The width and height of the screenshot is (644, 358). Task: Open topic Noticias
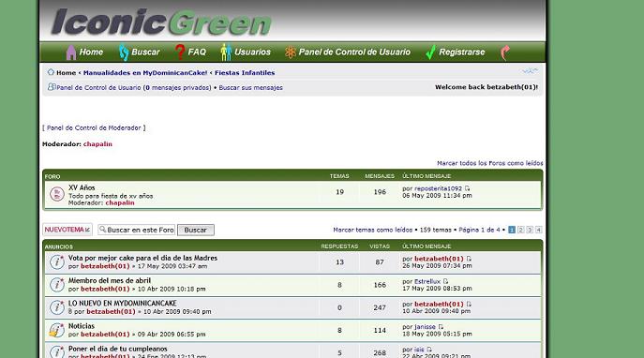tap(82, 326)
